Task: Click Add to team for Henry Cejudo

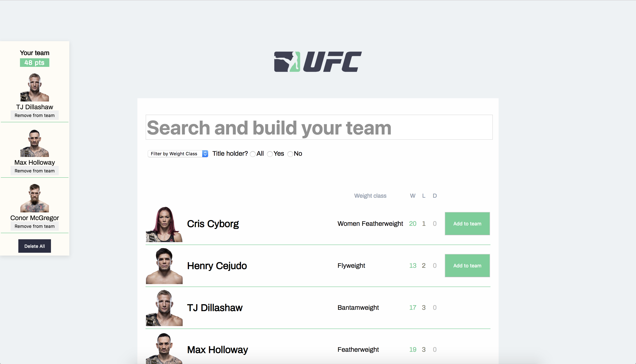Action: click(x=467, y=265)
